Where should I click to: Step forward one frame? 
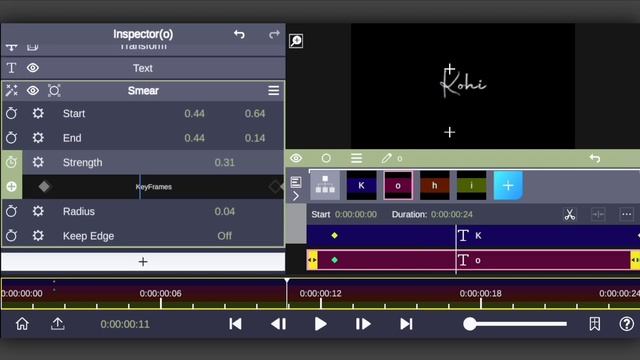click(363, 324)
